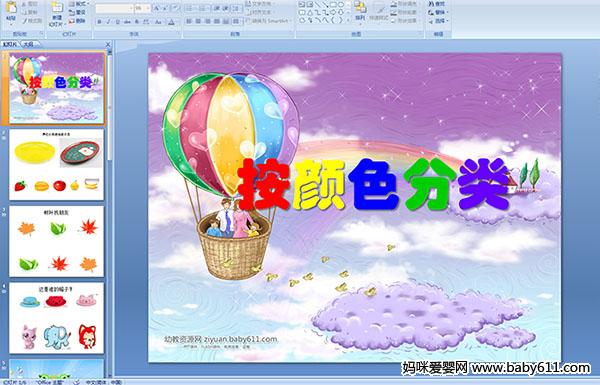
Task: Open the Shape Effects command
Action: pyautogui.click(x=405, y=21)
